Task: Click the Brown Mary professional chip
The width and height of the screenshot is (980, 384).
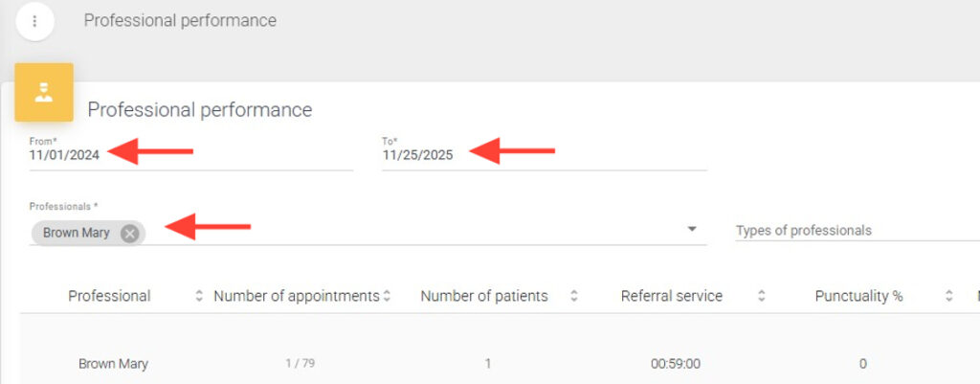Action: point(77,233)
